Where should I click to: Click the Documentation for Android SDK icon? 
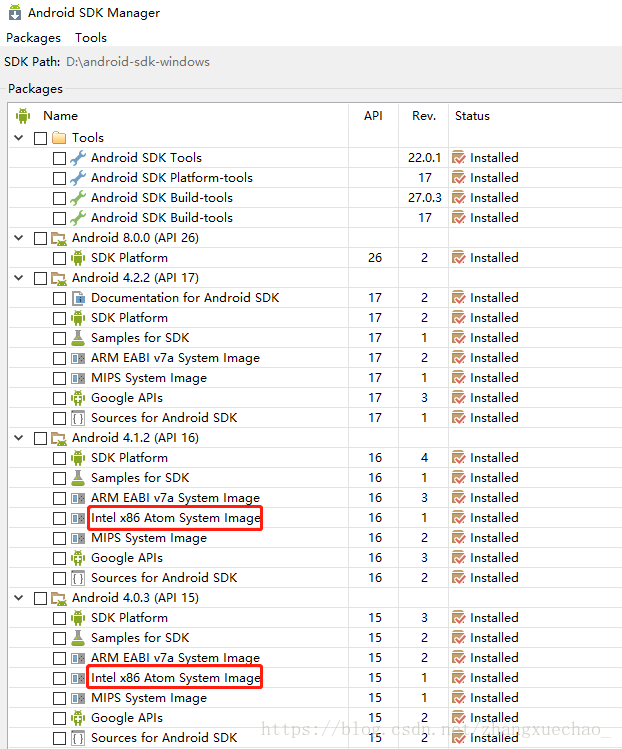[78, 299]
